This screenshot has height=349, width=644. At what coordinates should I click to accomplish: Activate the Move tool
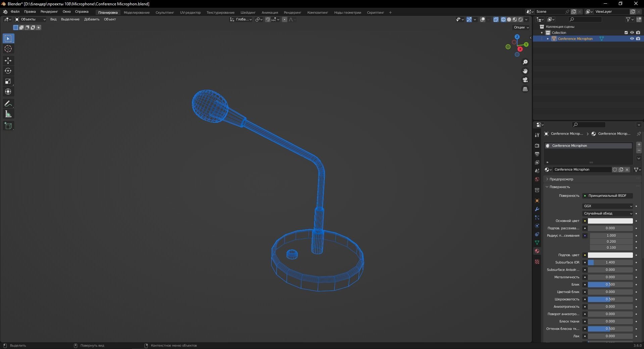(8, 61)
